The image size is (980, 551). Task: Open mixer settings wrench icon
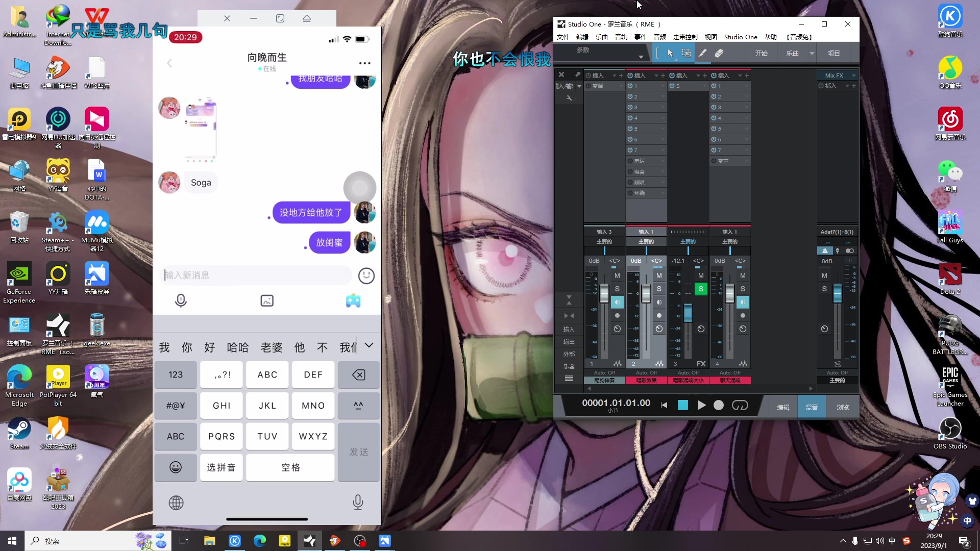coord(569,97)
